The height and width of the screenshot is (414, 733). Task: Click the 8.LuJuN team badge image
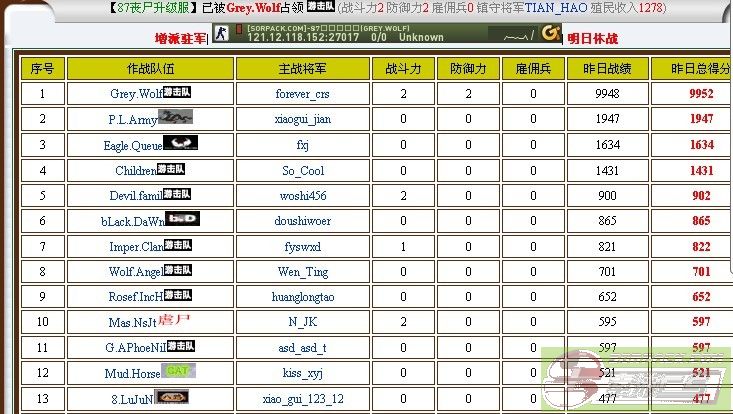[178, 397]
